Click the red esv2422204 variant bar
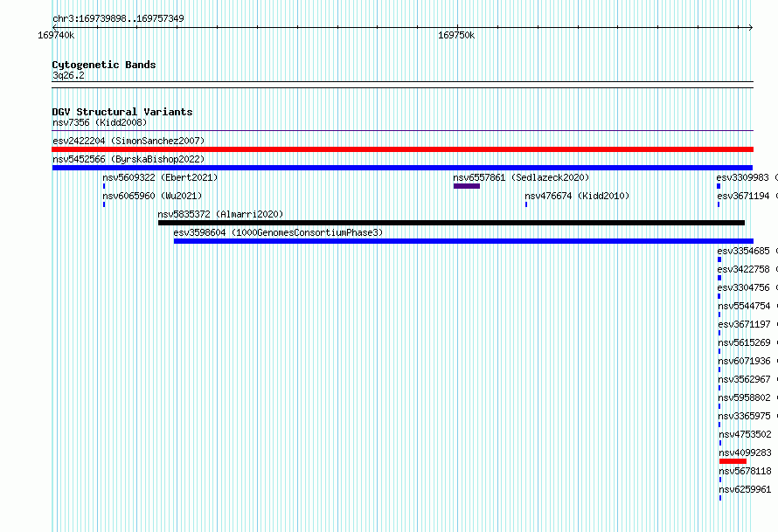The image size is (778, 532). coord(402,149)
